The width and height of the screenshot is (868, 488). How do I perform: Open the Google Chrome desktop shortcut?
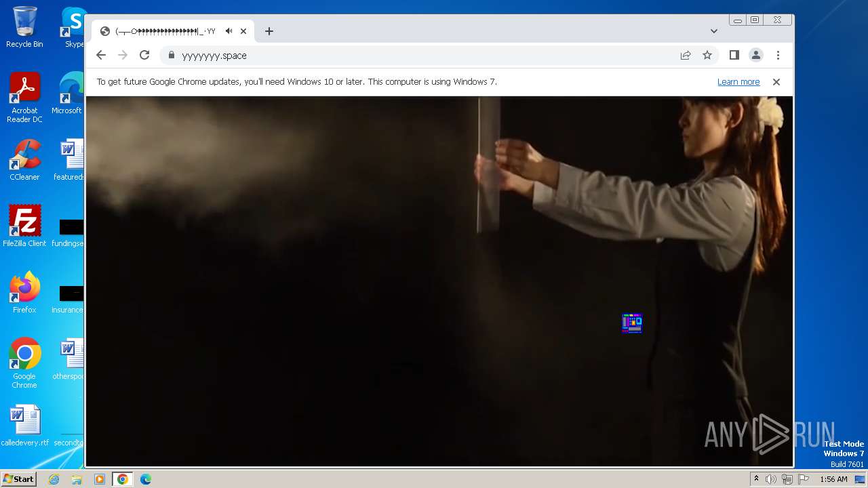pyautogui.click(x=24, y=364)
